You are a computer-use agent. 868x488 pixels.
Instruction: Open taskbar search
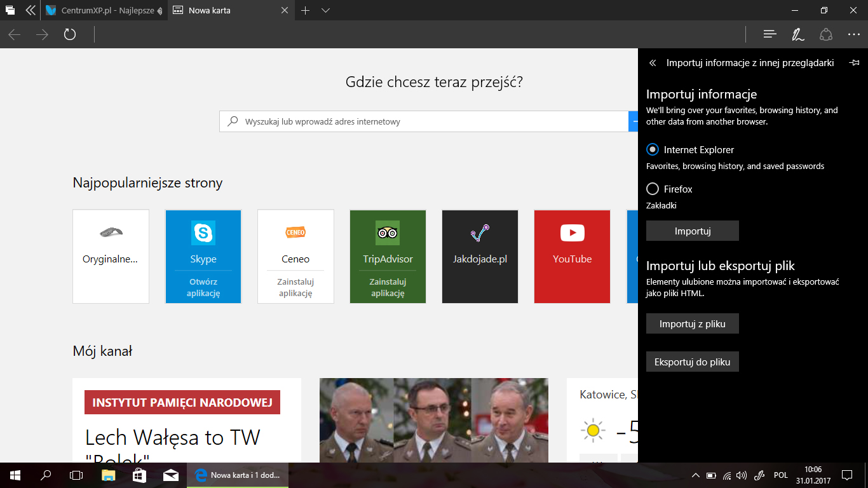pyautogui.click(x=46, y=475)
